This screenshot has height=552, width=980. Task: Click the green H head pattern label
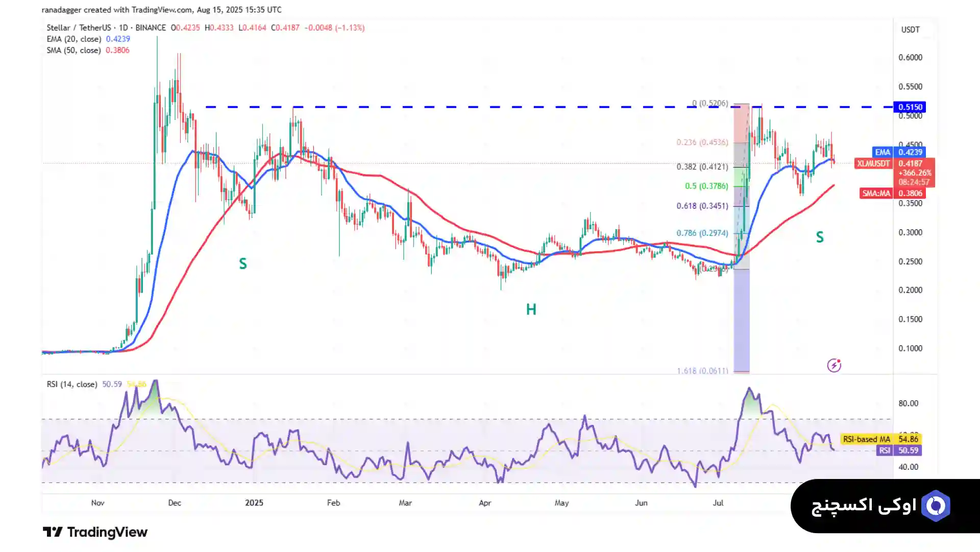click(531, 309)
